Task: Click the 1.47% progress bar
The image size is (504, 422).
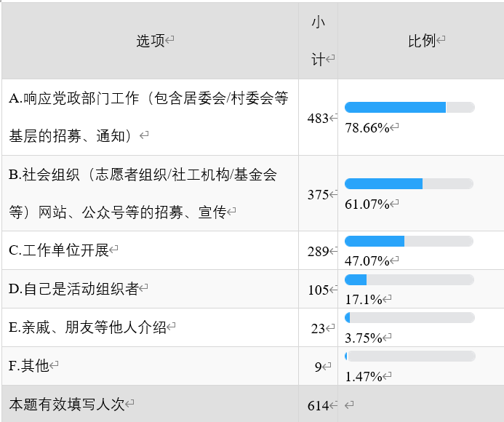Action: pos(409,357)
